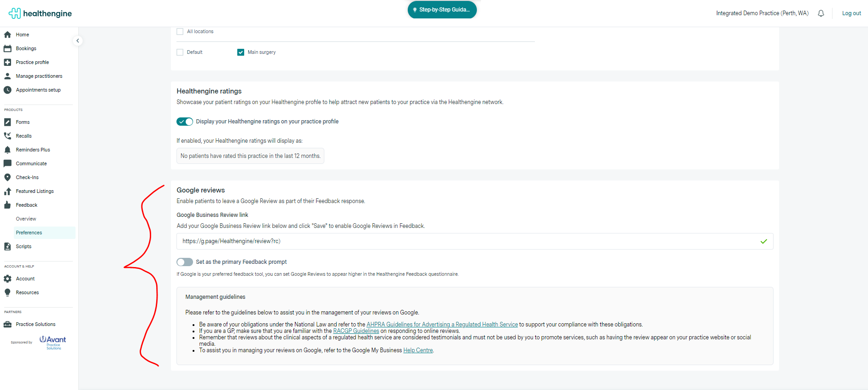
Task: Enable Set as primary Feedback prompt toggle
Action: pos(185,262)
